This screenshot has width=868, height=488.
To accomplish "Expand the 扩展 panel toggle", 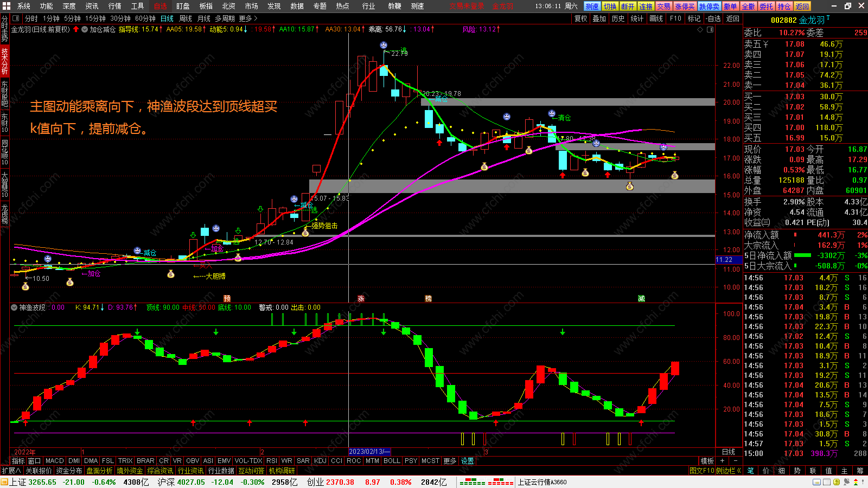I will tap(11, 471).
